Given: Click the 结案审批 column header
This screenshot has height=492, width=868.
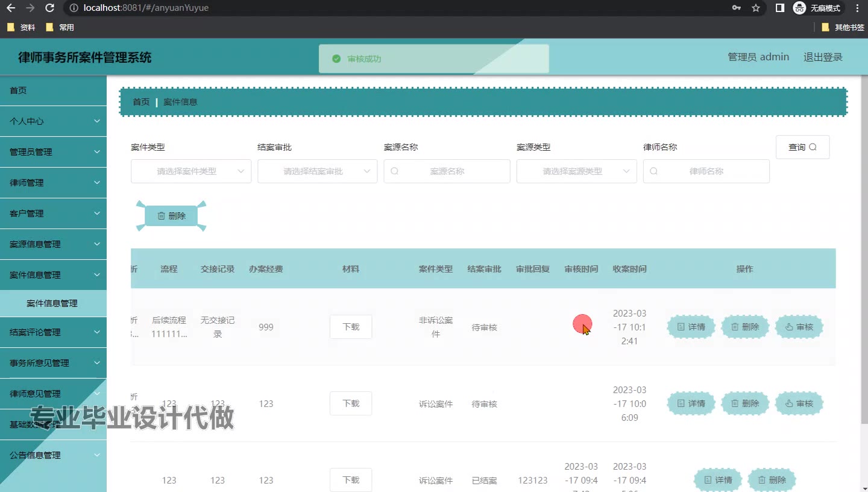Looking at the screenshot, I should 484,269.
